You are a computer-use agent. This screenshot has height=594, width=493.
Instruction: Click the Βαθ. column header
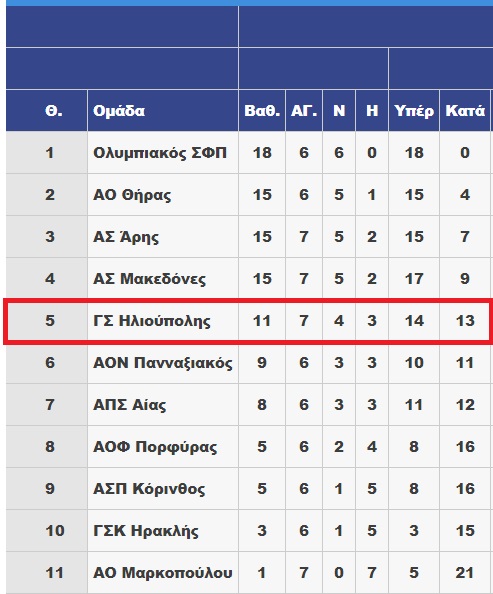(x=262, y=111)
